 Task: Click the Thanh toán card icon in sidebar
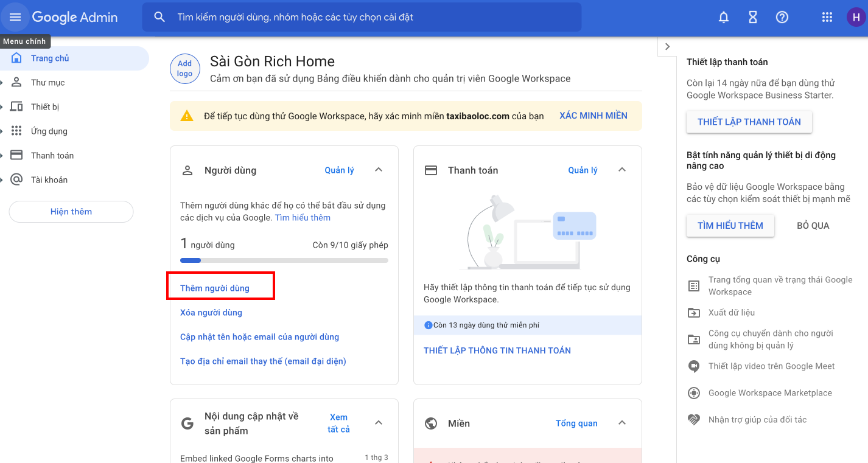(16, 155)
